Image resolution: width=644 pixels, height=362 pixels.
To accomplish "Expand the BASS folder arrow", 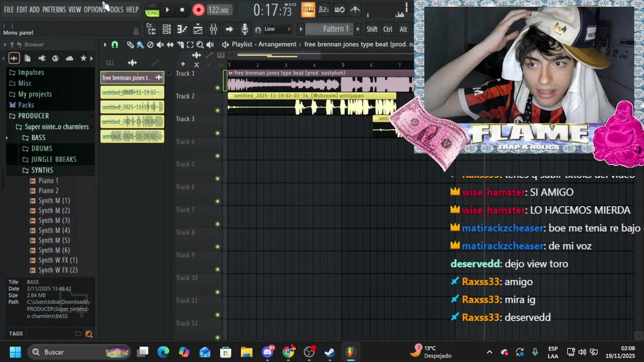I will [7, 138].
